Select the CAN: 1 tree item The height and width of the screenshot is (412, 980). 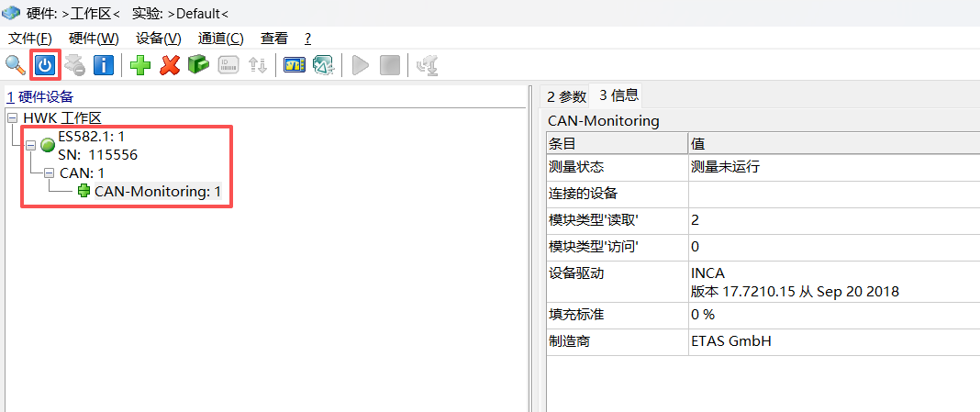82,173
